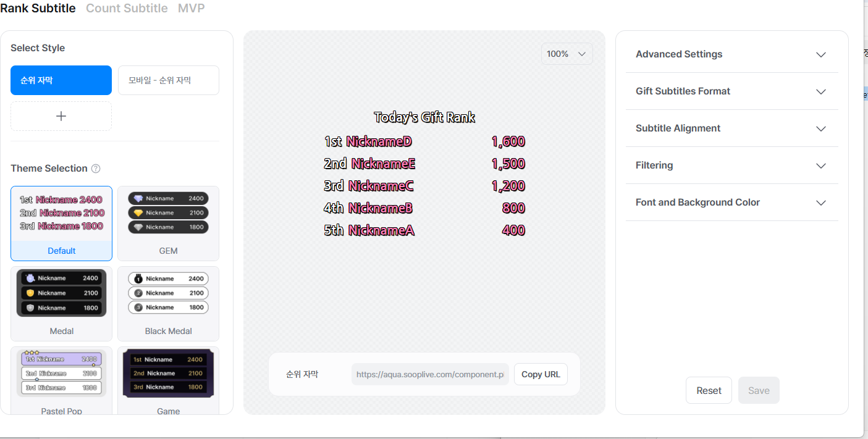Expand the Advanced Settings section
Screen dimensions: 868x439
point(731,54)
